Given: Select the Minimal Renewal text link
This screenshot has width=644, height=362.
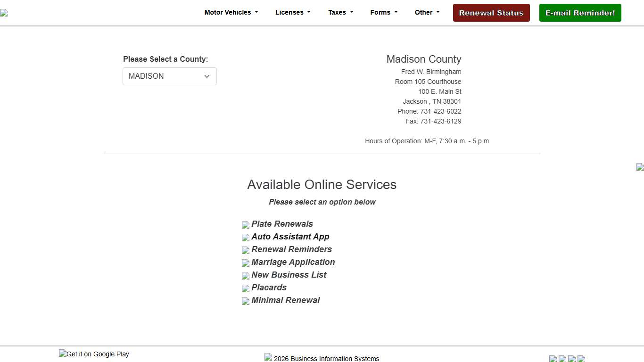Looking at the screenshot, I should pyautogui.click(x=285, y=300).
